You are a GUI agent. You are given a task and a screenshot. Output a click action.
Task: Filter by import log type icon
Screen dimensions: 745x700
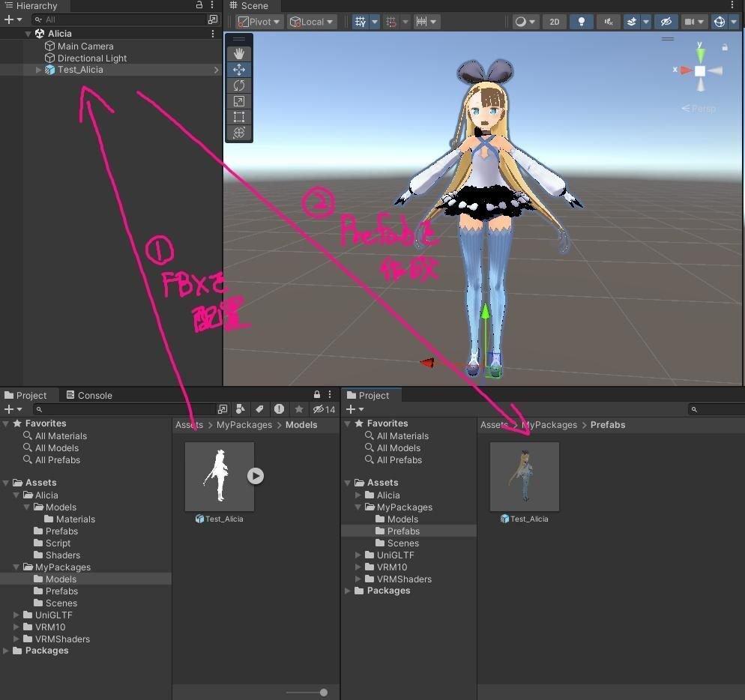coord(279,409)
